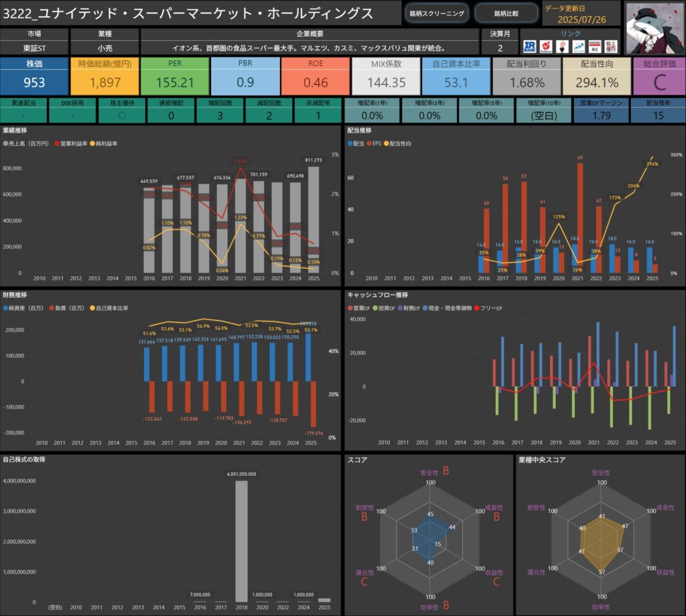
Task: Open the IR BANK link icon
Action: point(529,46)
